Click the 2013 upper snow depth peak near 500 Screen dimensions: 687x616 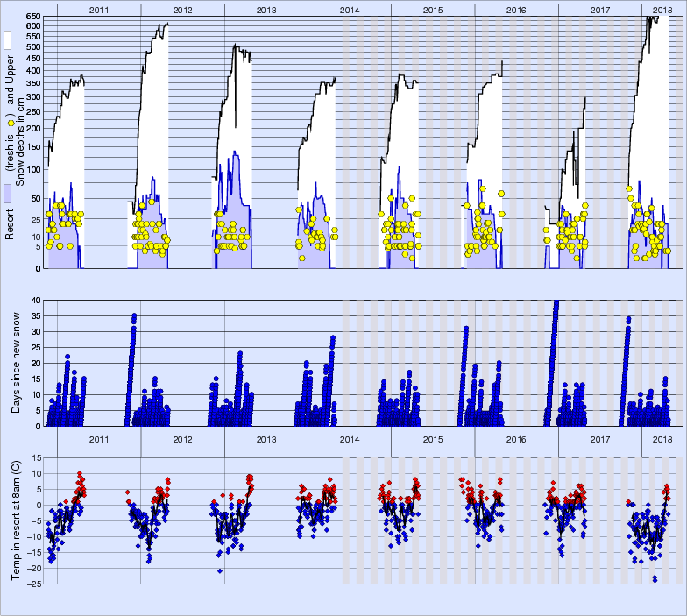(x=235, y=47)
